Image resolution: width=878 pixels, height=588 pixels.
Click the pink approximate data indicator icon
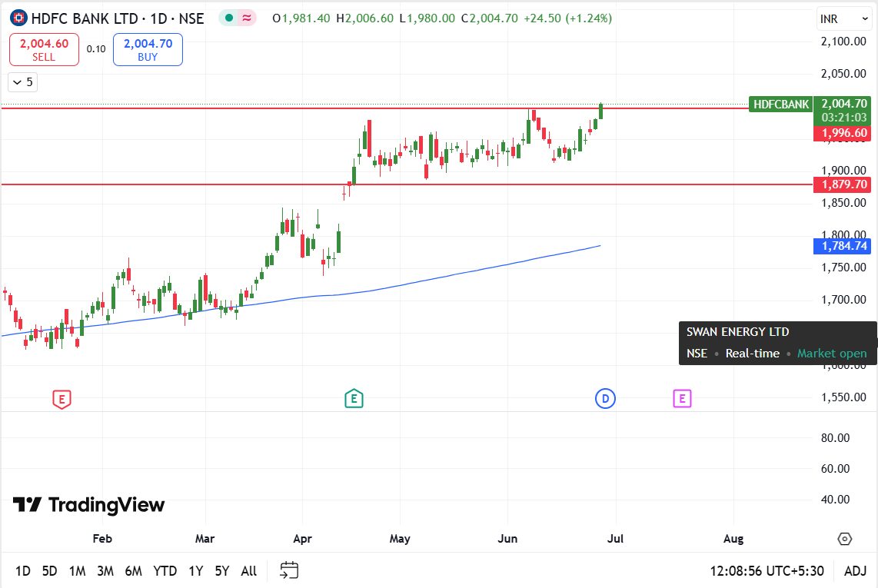point(246,18)
